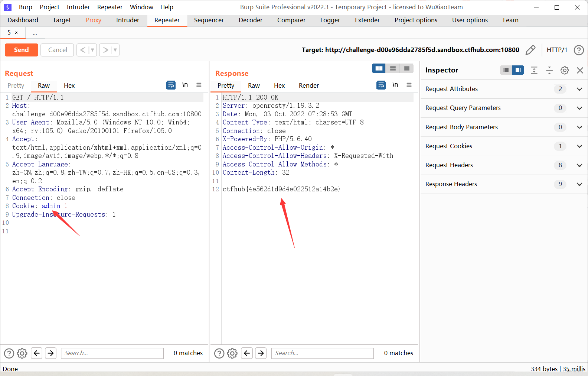The width and height of the screenshot is (588, 376).
Task: Go forward to next request in history
Action: tap(105, 50)
